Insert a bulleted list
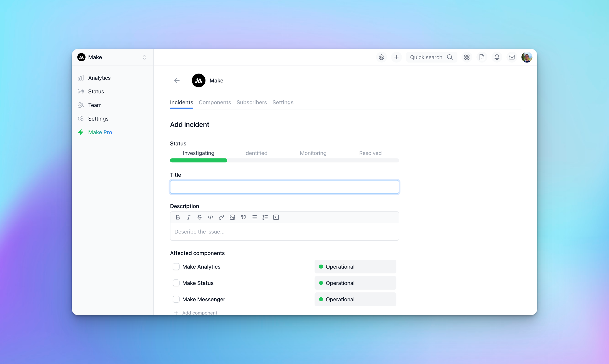This screenshot has height=364, width=609. click(x=254, y=217)
